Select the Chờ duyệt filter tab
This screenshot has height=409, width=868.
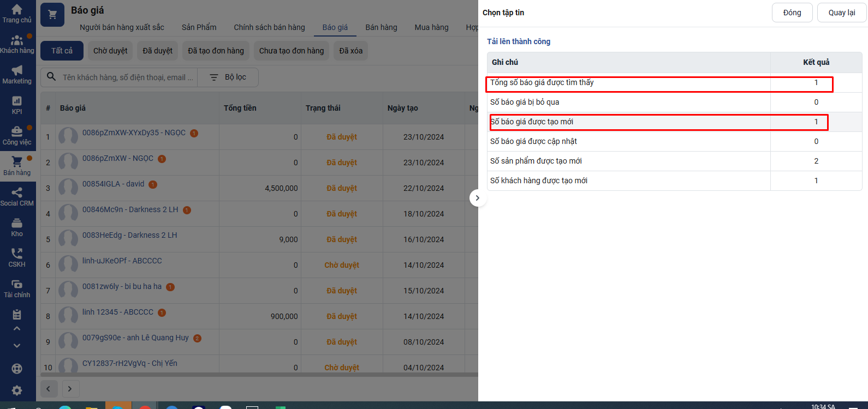click(110, 51)
